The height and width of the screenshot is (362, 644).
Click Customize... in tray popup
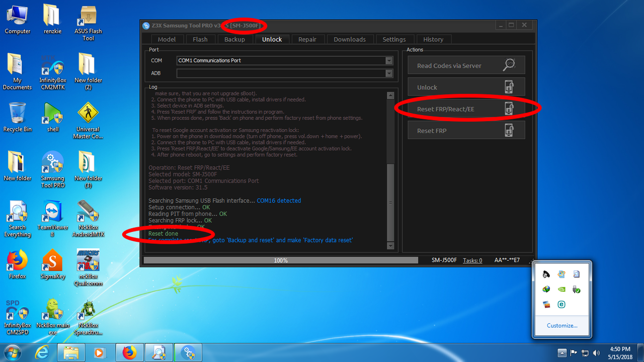pos(562,325)
